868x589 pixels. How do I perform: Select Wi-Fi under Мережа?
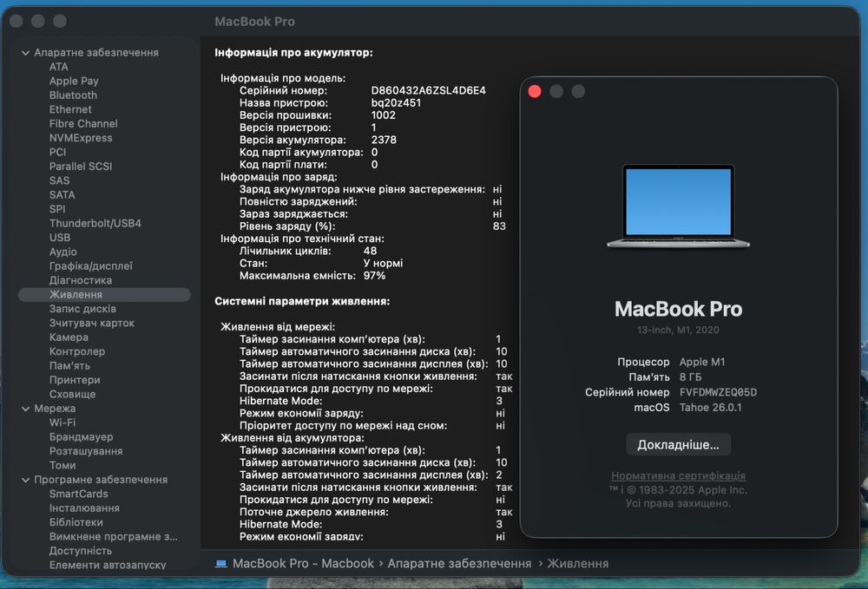click(62, 423)
